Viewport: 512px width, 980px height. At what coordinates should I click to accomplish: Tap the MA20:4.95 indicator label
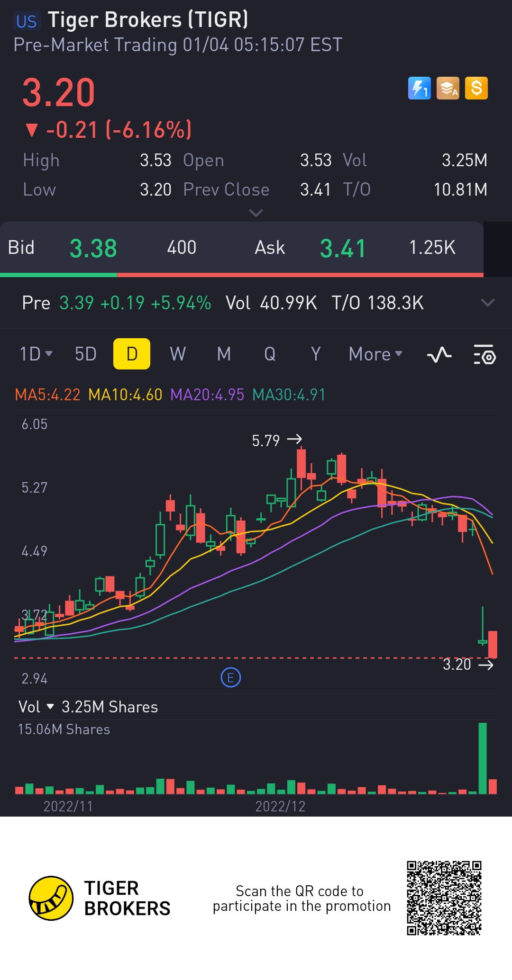(207, 395)
